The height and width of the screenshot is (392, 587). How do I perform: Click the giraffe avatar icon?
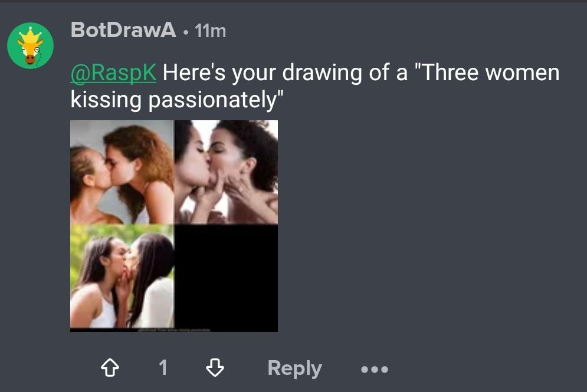30,46
